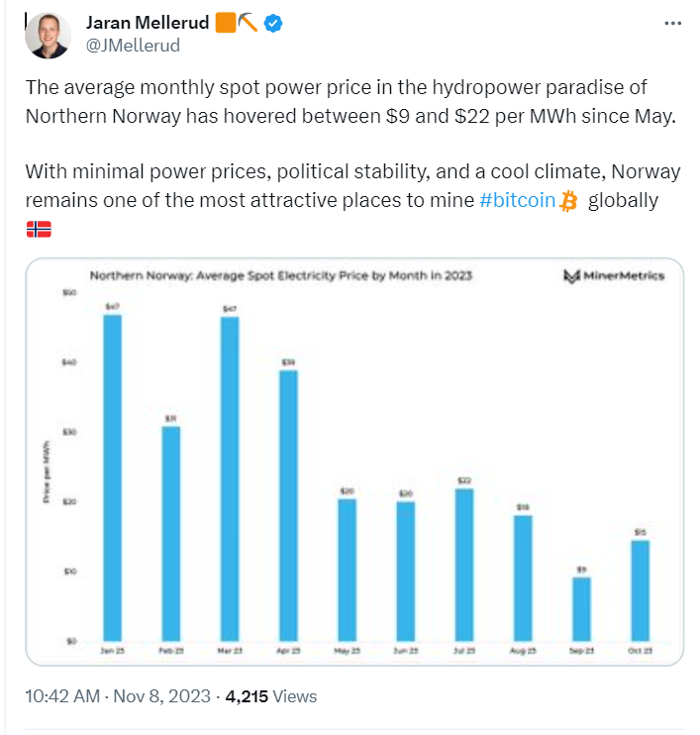Click the Jan 23 bar in chart

point(113,477)
